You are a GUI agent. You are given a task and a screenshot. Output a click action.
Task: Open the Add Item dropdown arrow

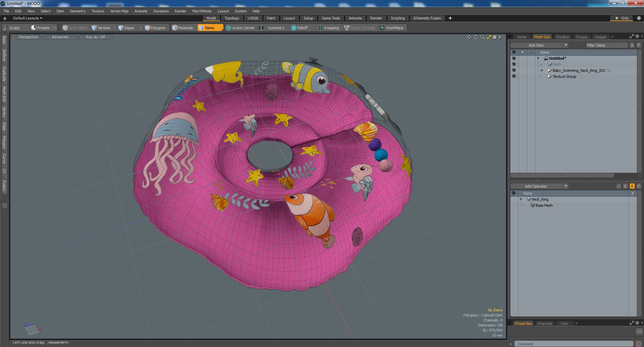click(565, 45)
